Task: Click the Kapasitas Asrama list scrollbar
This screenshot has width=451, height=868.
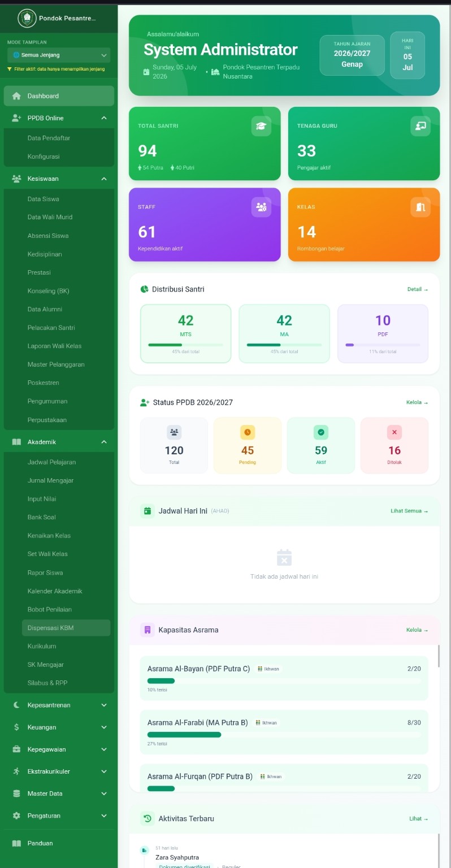Action: [x=439, y=656]
